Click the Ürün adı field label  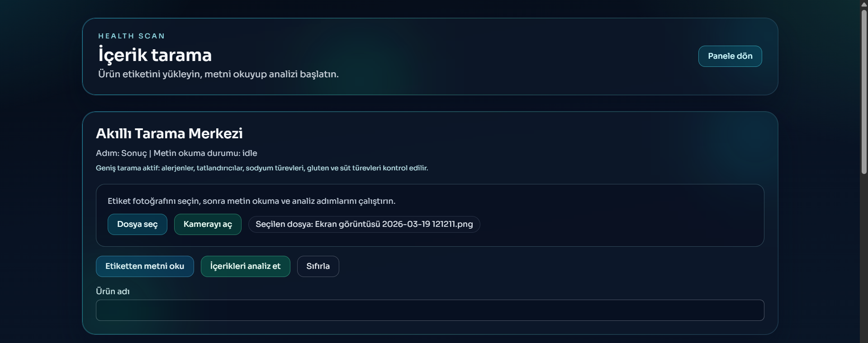[113, 291]
